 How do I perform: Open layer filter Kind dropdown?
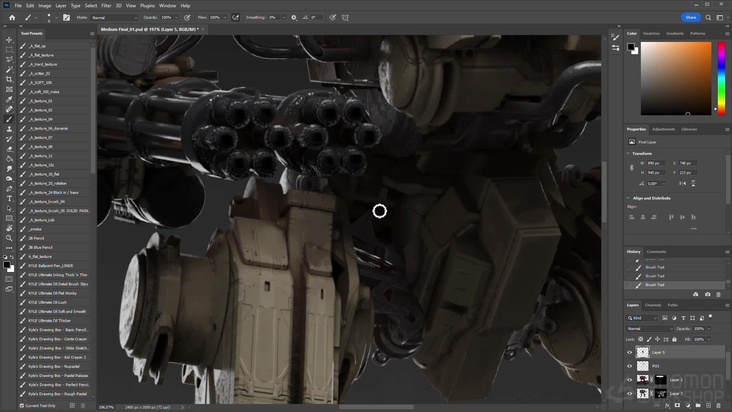pos(642,318)
